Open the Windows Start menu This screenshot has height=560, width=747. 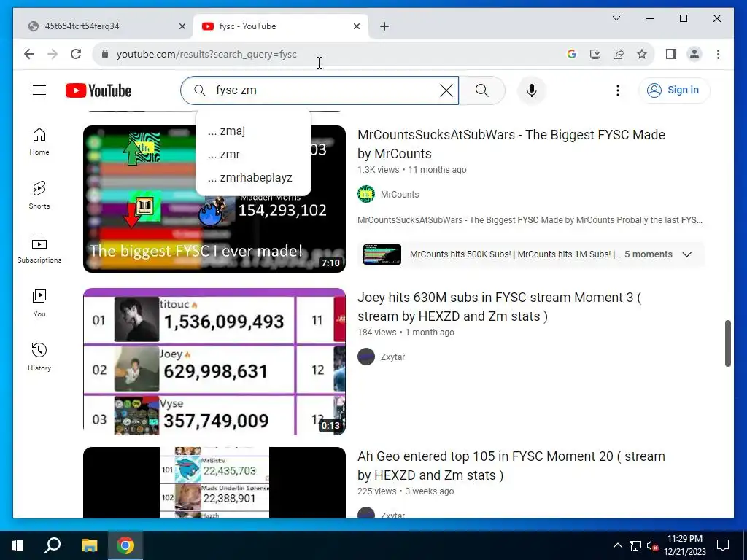click(x=18, y=545)
